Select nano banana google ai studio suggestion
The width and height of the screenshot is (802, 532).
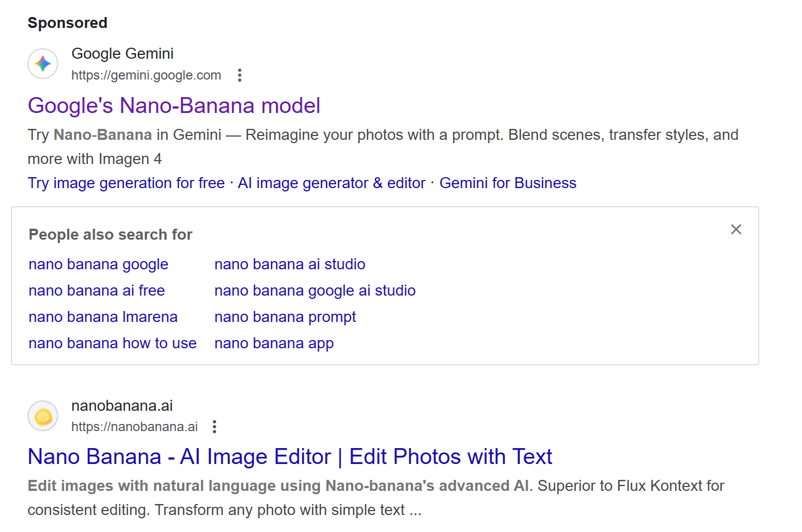(315, 291)
